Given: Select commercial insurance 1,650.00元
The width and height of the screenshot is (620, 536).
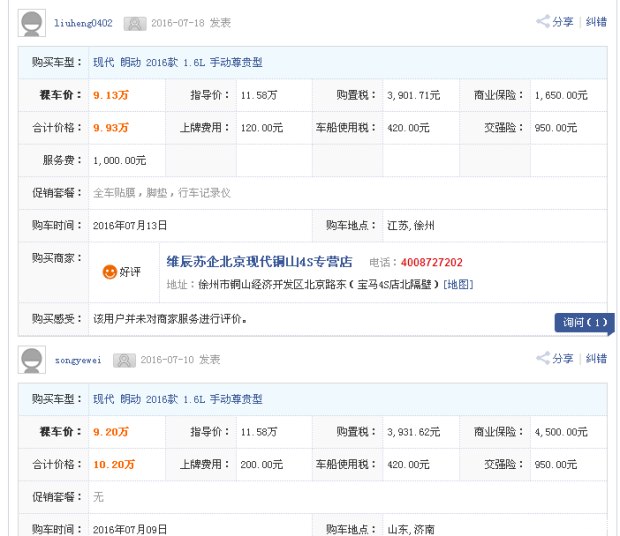Looking at the screenshot, I should click(561, 95).
